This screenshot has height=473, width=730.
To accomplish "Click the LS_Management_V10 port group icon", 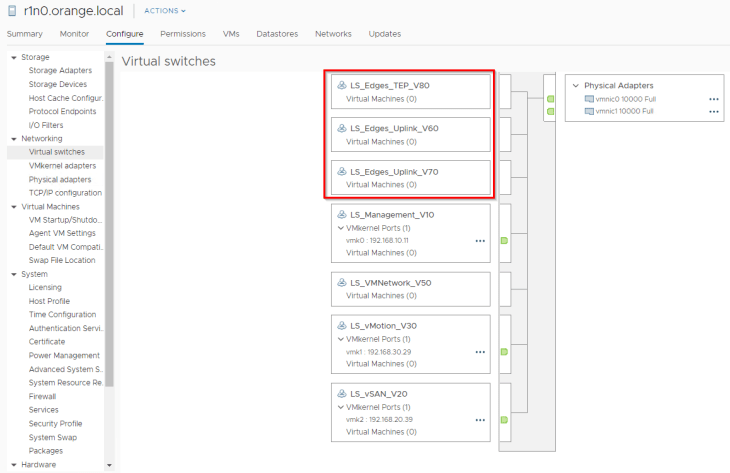I will pos(342,215).
